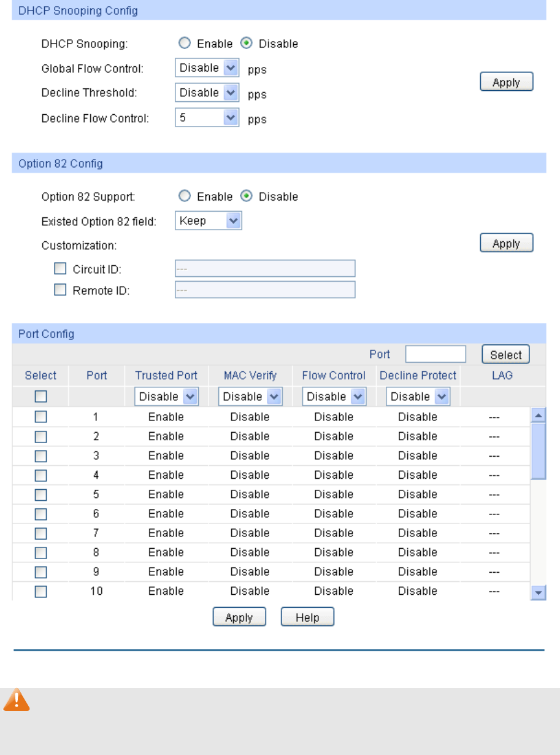Tick the checkbox for port 9
Viewport: 560px width, 755px height.
coord(40,571)
